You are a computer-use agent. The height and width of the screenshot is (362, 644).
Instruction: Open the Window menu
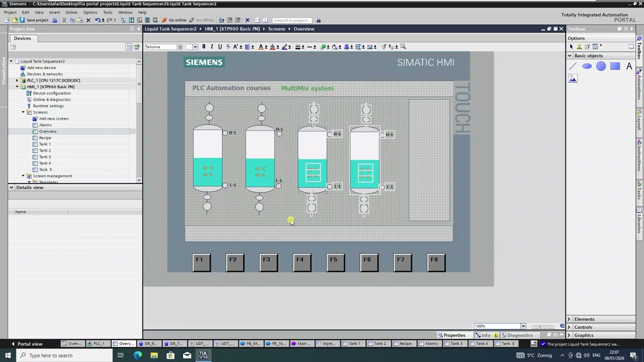[125, 12]
